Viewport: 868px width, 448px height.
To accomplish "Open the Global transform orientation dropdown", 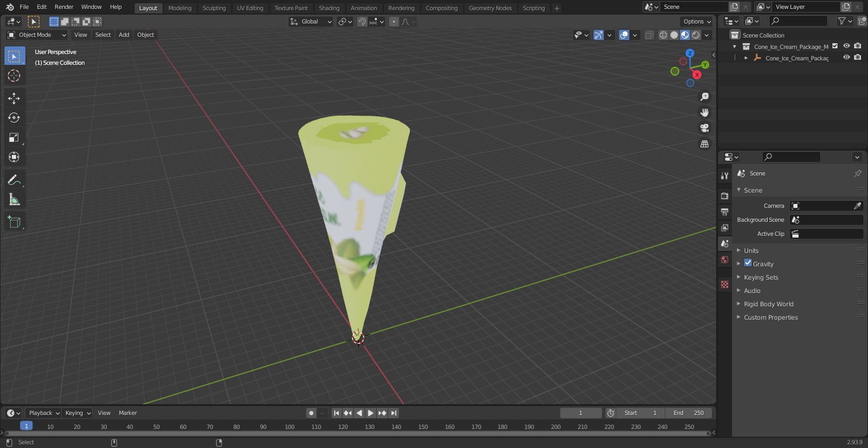I will (311, 22).
